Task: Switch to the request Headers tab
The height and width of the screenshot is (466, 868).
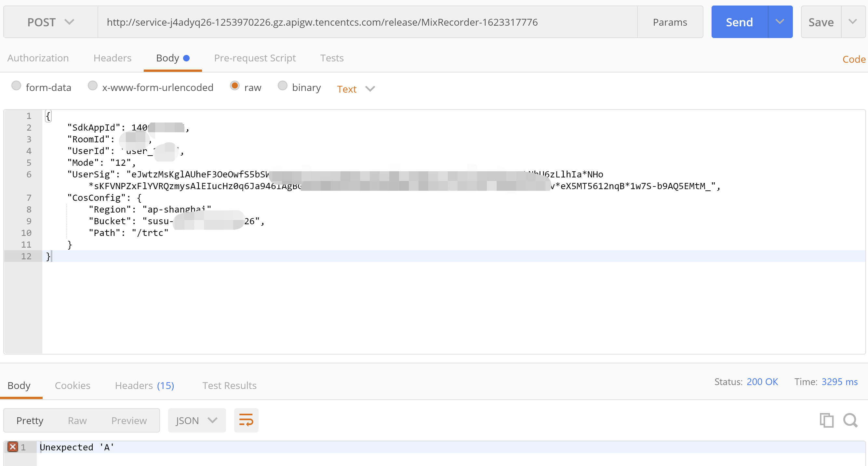Action: coord(112,58)
